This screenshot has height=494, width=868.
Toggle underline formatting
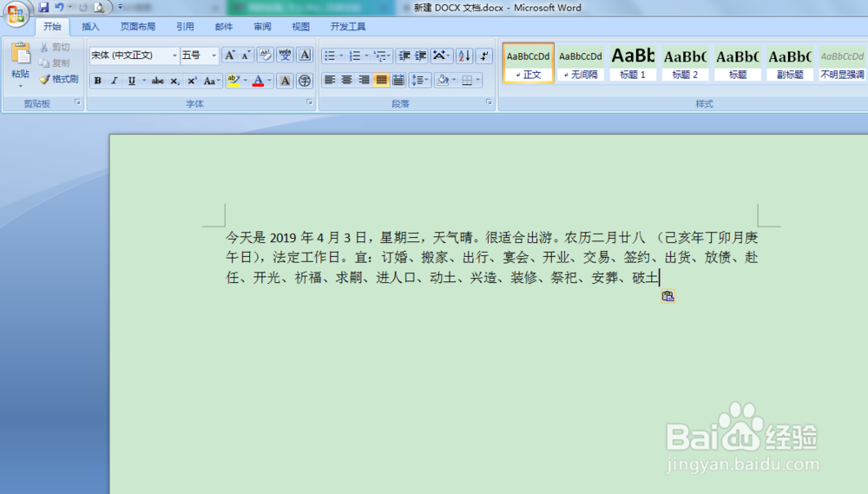[131, 81]
